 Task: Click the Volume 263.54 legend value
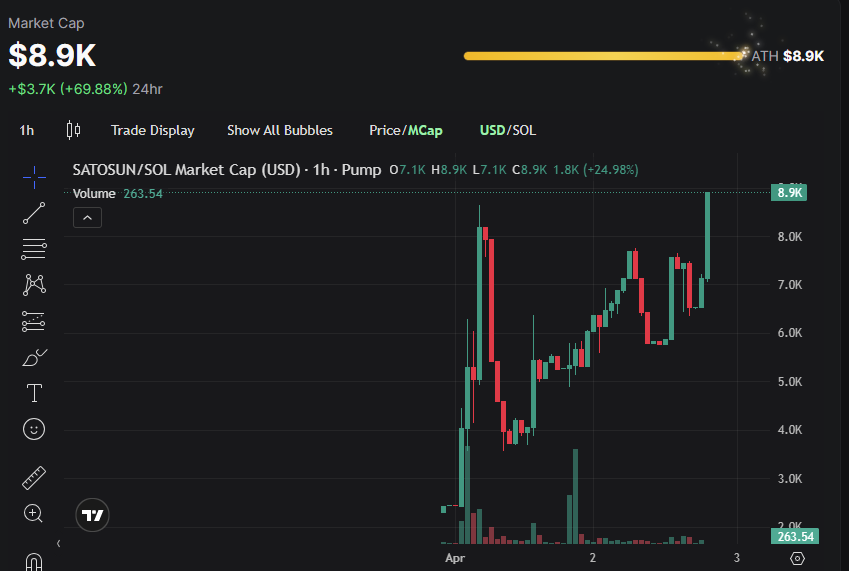point(143,194)
